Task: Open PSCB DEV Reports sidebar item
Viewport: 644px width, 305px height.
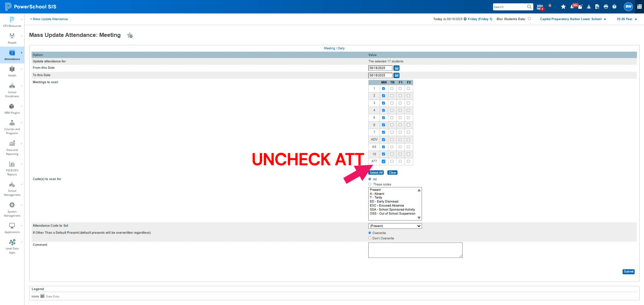Action: [12, 168]
